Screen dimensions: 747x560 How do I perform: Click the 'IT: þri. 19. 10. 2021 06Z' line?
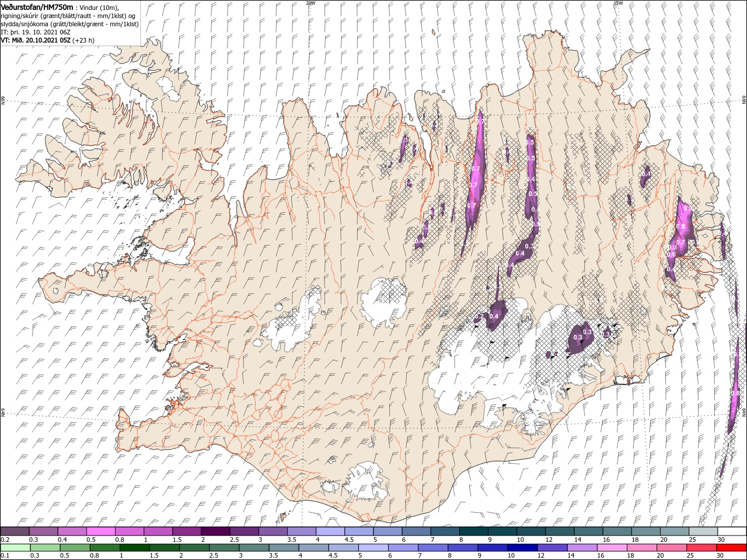point(36,32)
